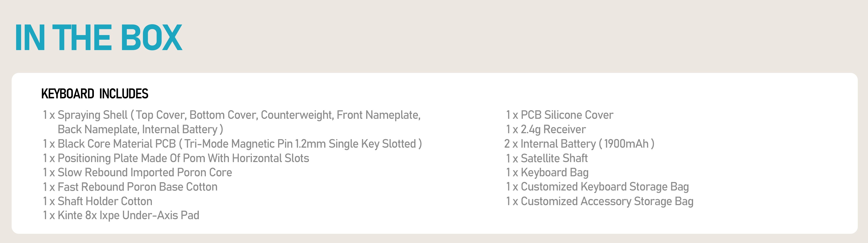Screen dimensions: 868x243
Task: Click Fast Rebound Poron Base Cotton
Action: 130,187
